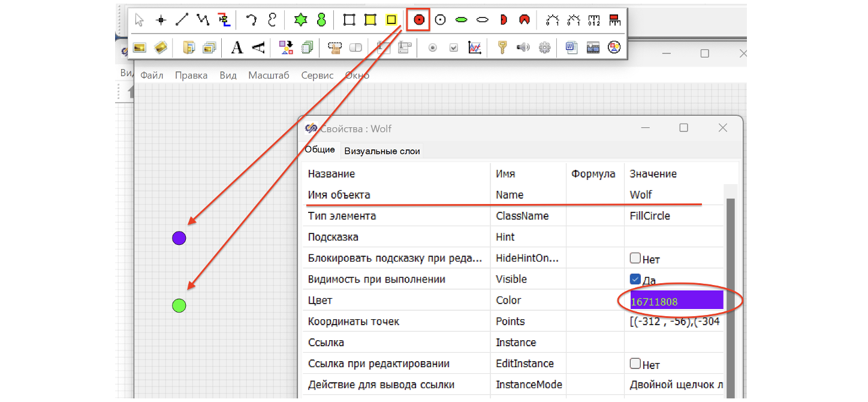The height and width of the screenshot is (402, 868).
Task: Click the 'Значение' column header
Action: click(653, 174)
